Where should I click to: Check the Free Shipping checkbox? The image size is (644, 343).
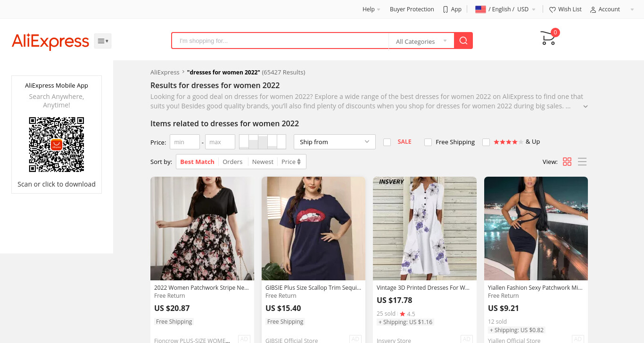coord(428,142)
